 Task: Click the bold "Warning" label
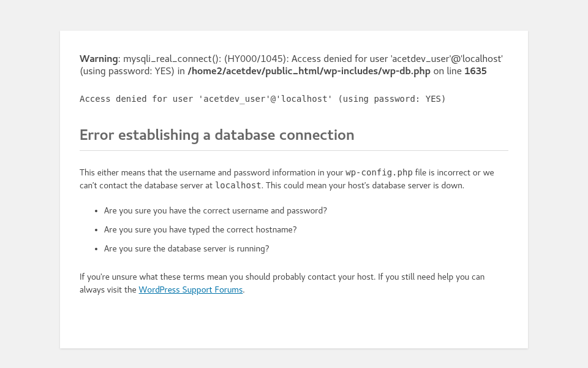pyautogui.click(x=99, y=59)
